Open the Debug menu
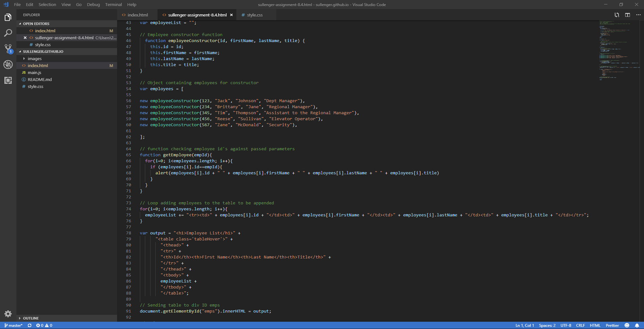 tap(93, 4)
